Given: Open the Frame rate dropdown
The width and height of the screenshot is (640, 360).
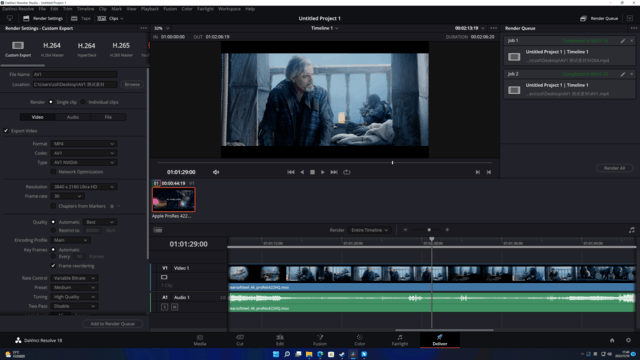Looking at the screenshot, I should tap(67, 196).
